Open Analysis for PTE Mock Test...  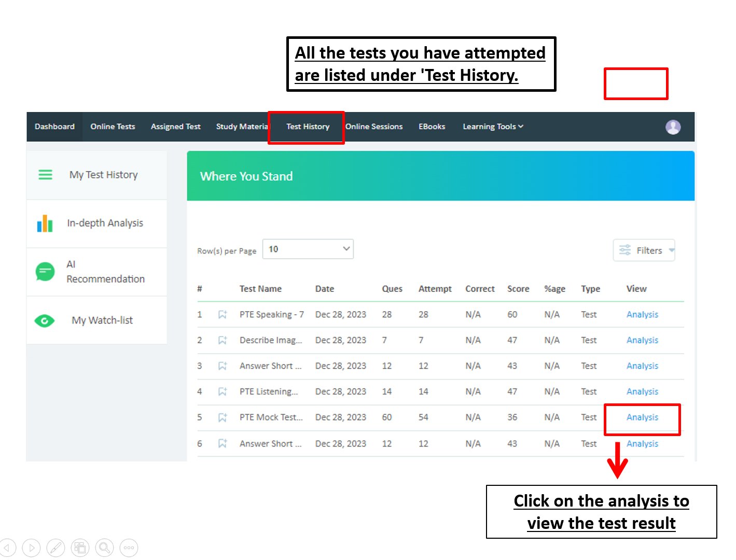pyautogui.click(x=642, y=417)
